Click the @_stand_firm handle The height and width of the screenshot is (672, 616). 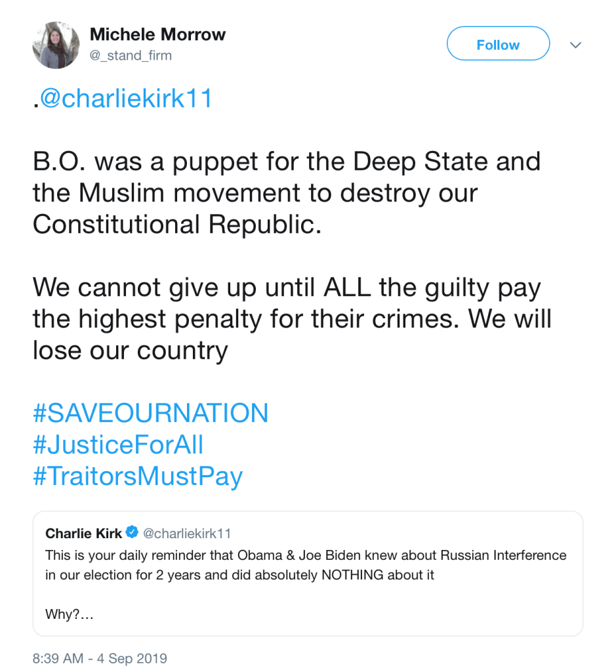(x=131, y=56)
